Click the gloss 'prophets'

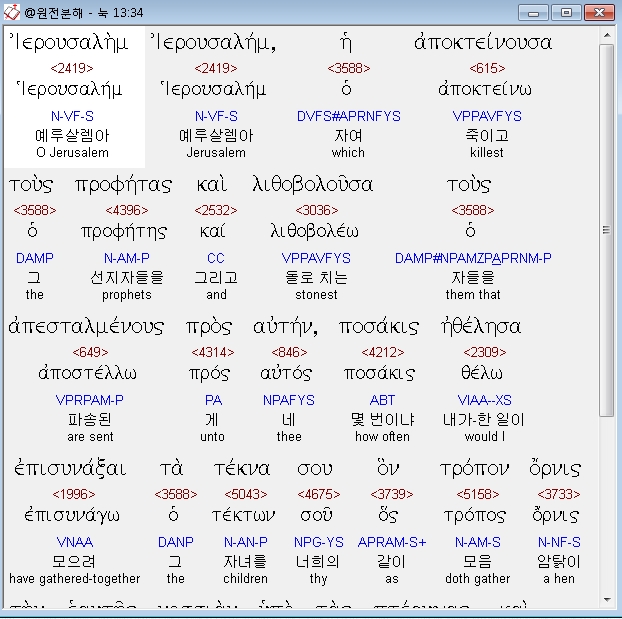[127, 295]
